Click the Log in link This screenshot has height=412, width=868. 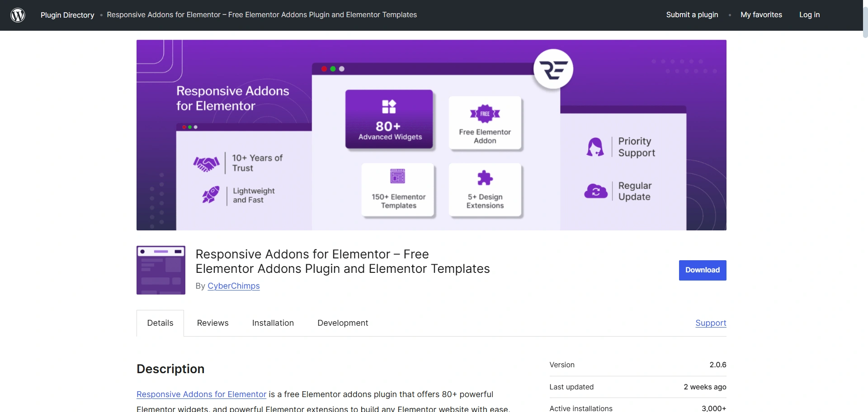[809, 15]
